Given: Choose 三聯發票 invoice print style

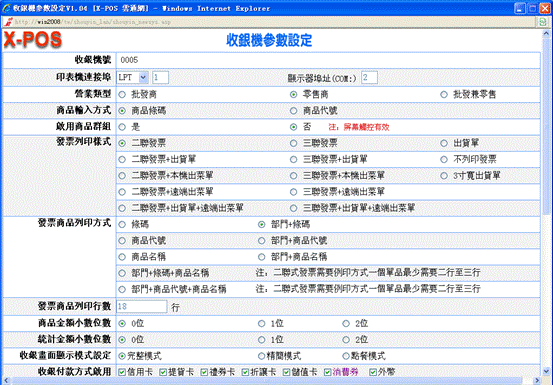Looking at the screenshot, I should pos(293,143).
